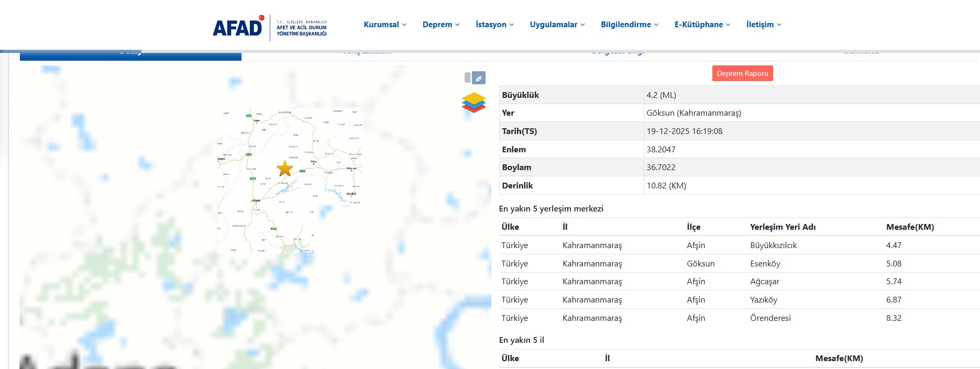The width and height of the screenshot is (980, 369).
Task: Click the Deprem Raporu button
Action: click(742, 73)
